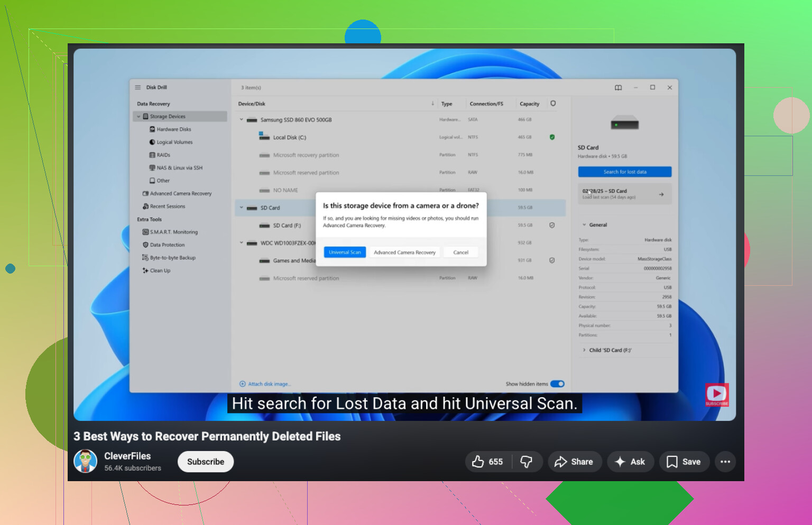Select the SD Card (F:) volume row
This screenshot has height=525, width=812.
[400, 226]
